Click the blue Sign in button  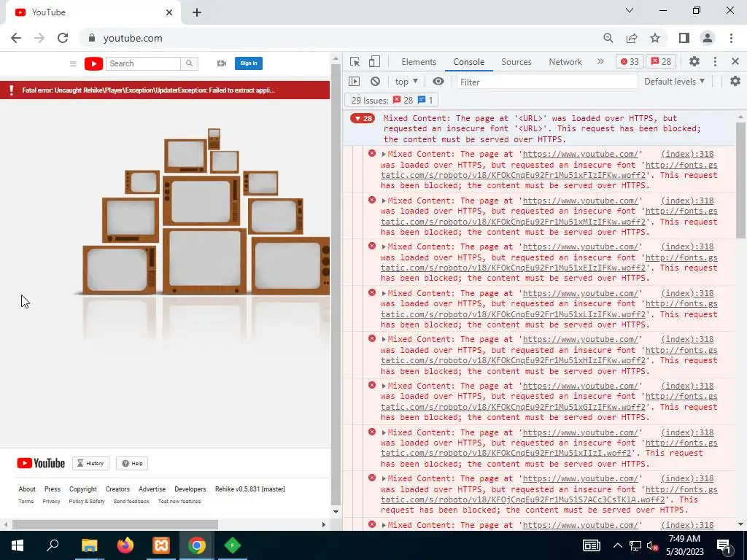pos(249,63)
